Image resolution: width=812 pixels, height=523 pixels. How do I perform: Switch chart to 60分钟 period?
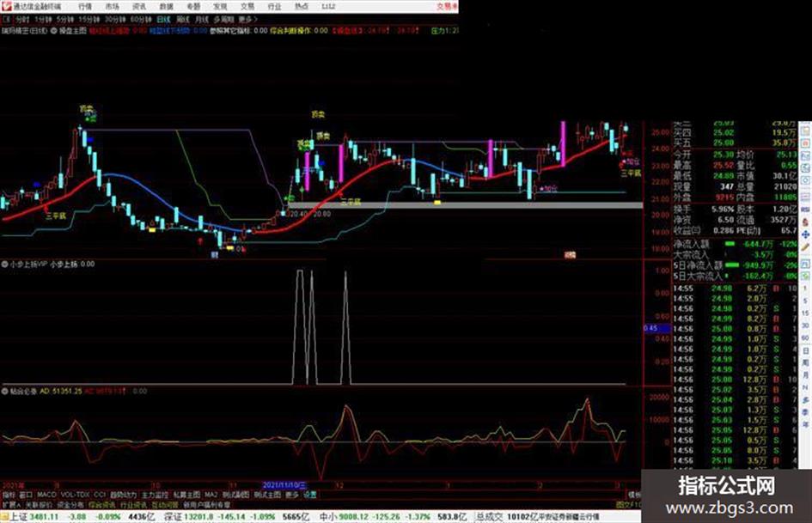coord(141,19)
